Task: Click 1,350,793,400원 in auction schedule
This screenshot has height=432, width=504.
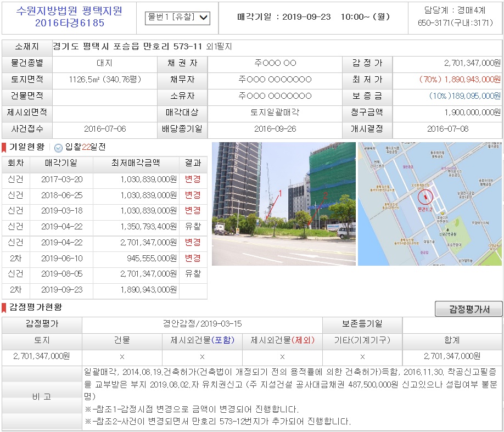Action: click(148, 227)
